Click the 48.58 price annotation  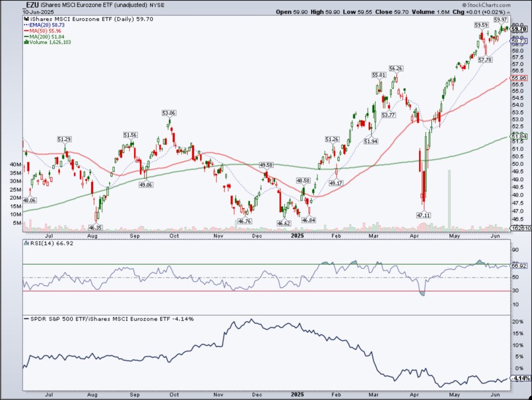(303, 181)
